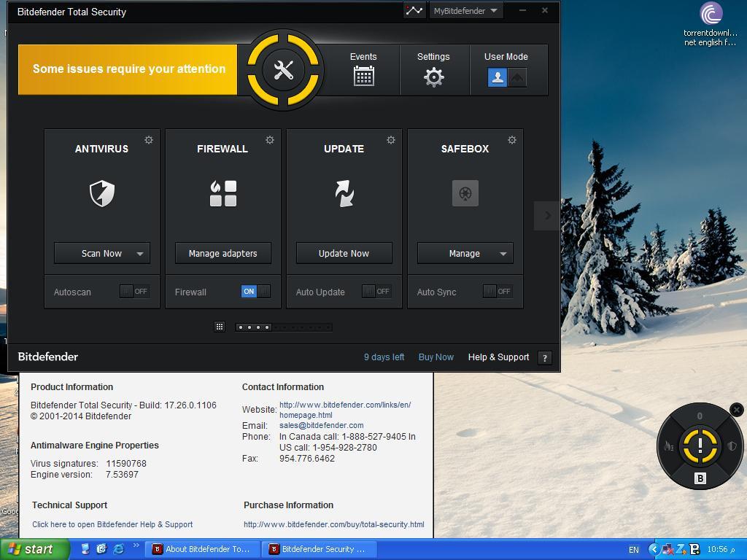Open Bitdefender homepage website link in About
747x560 pixels.
click(x=345, y=410)
